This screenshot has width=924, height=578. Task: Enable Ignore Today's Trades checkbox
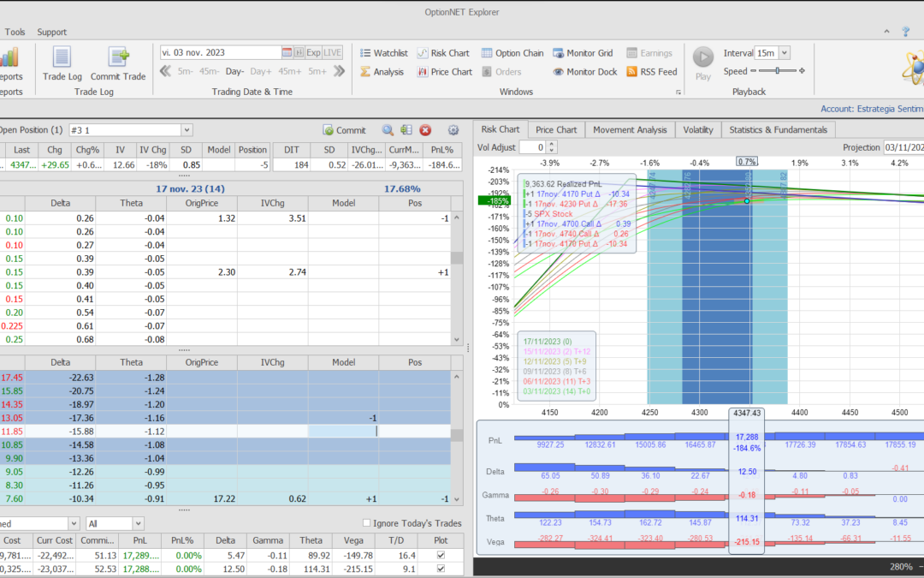point(367,523)
